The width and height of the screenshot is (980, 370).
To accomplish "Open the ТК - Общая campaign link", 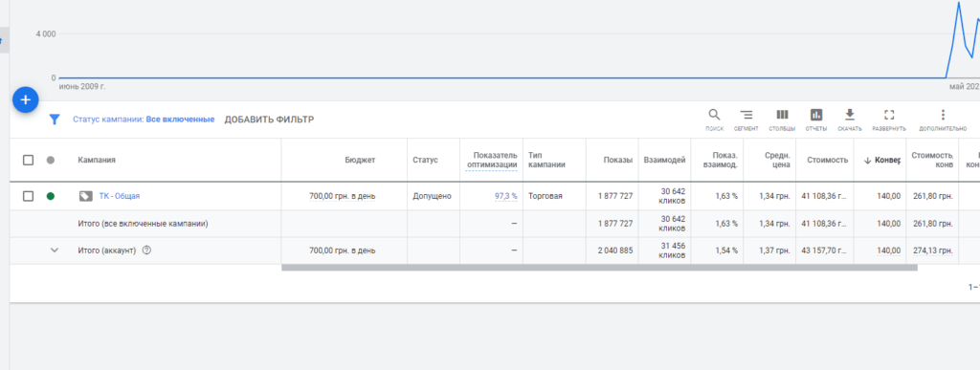I will coord(120,196).
